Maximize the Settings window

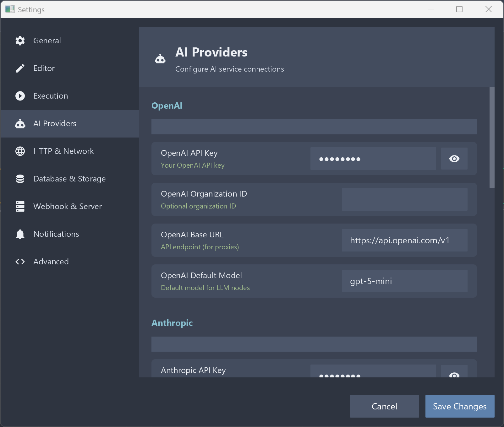tap(459, 9)
